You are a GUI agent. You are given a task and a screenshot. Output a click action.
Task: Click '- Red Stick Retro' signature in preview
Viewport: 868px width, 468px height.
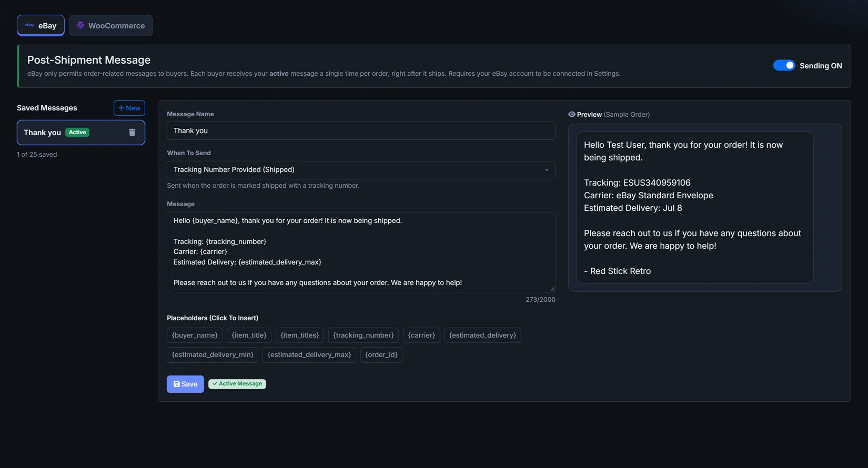coord(617,271)
